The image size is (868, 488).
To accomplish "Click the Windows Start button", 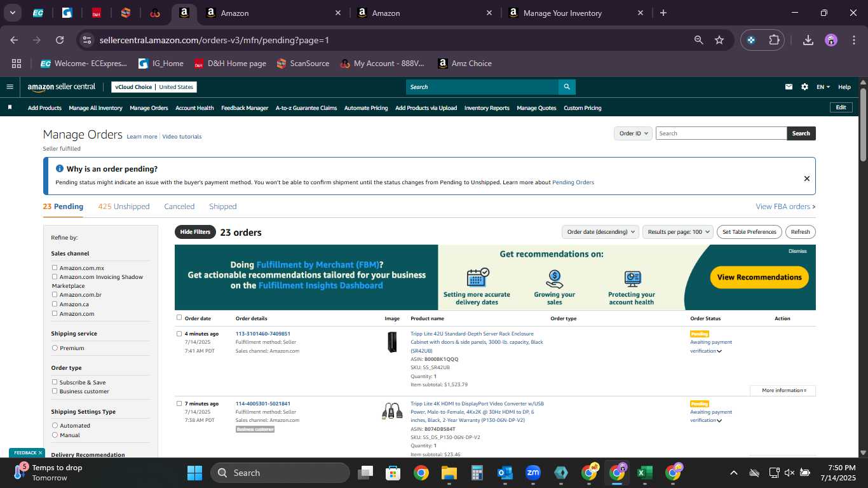I will pos(194,473).
